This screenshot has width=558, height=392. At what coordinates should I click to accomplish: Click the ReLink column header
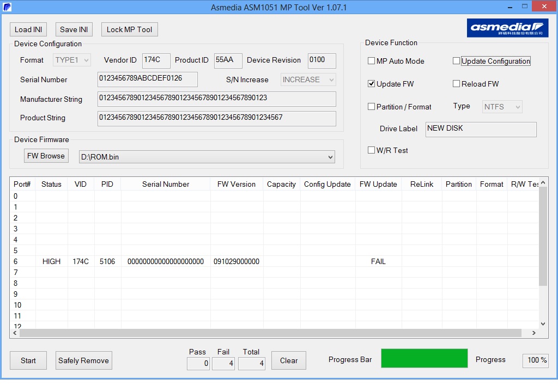[x=422, y=184]
